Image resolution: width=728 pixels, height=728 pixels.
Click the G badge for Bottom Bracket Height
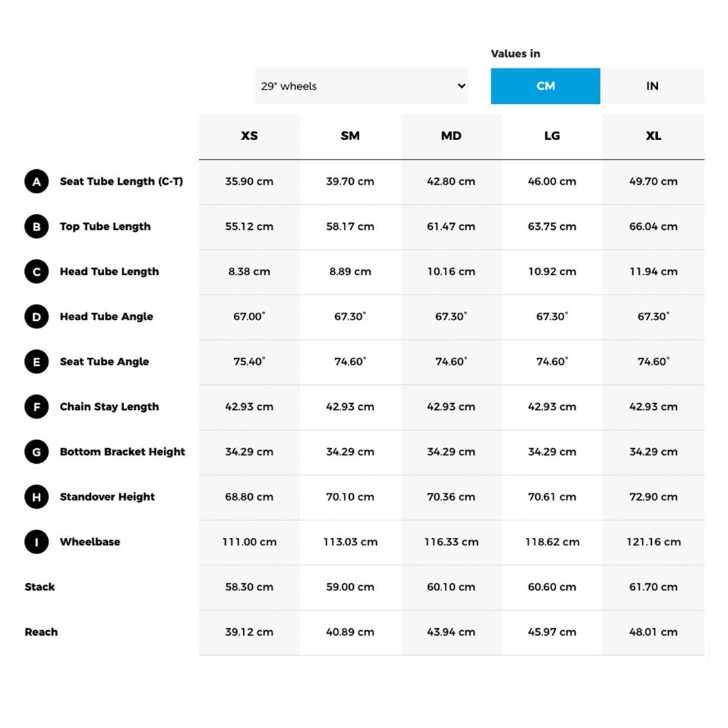click(36, 452)
